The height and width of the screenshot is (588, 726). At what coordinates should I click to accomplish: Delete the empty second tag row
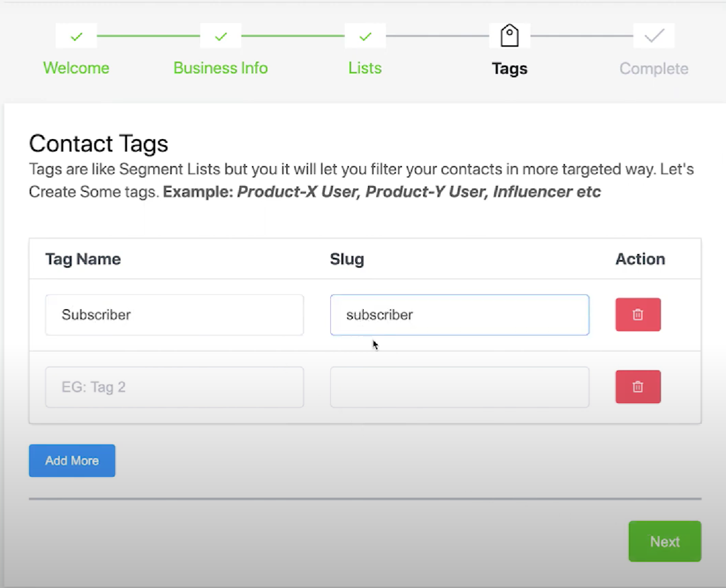[x=638, y=387]
